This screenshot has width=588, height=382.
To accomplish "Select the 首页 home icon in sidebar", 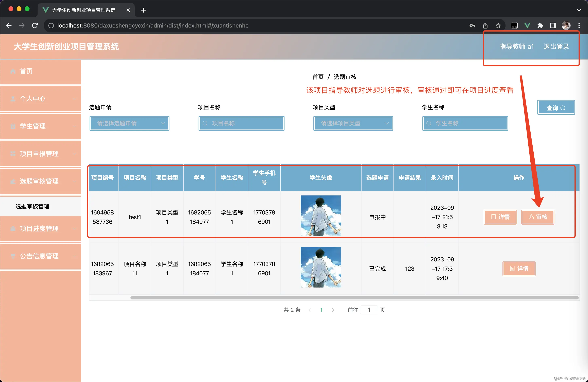I will click(x=13, y=71).
